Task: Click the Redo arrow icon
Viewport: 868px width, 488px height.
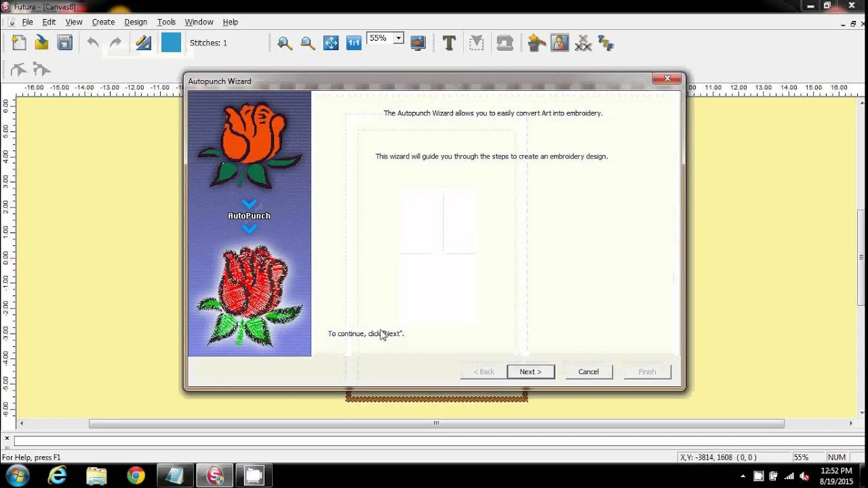Action: (116, 43)
